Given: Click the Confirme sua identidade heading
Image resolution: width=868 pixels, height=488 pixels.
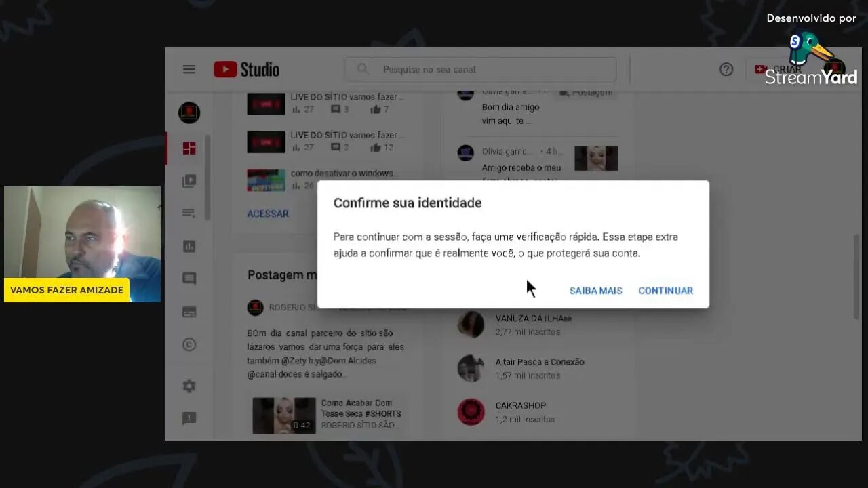Looking at the screenshot, I should [408, 203].
